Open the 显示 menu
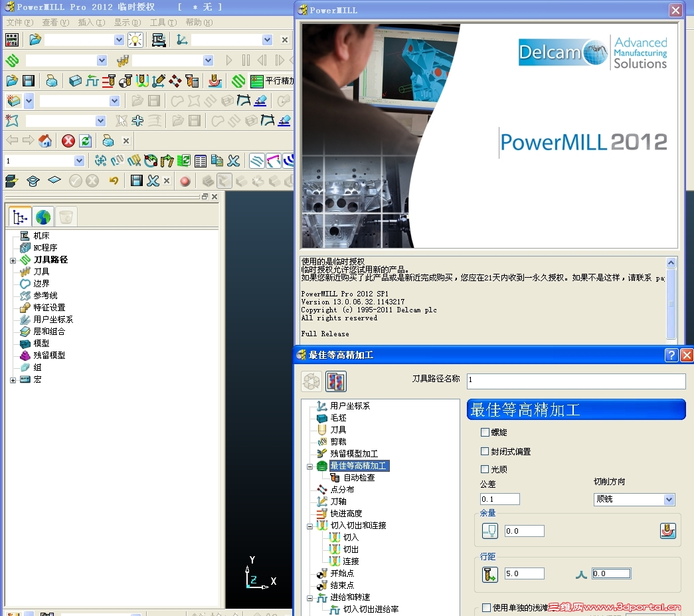The width and height of the screenshot is (694, 616). coord(128,23)
